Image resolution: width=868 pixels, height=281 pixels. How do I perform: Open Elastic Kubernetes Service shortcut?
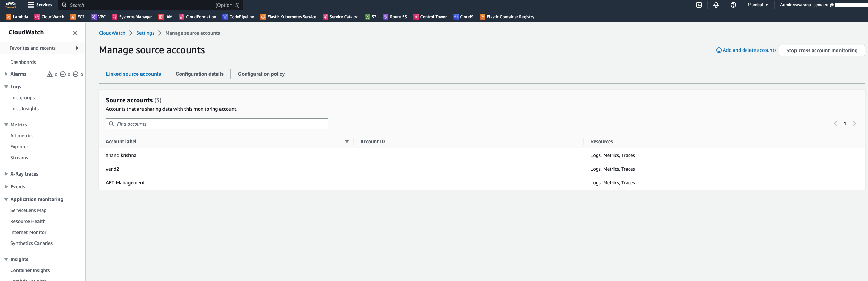pyautogui.click(x=289, y=17)
